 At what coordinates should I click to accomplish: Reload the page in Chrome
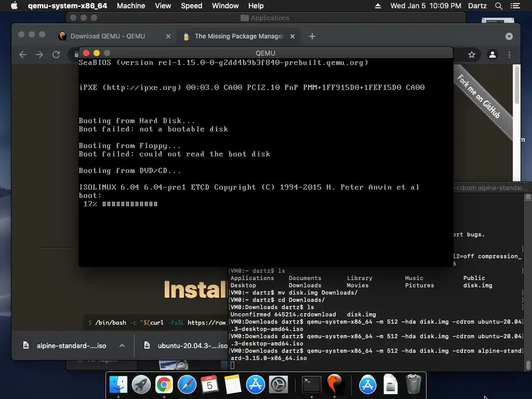click(56, 55)
